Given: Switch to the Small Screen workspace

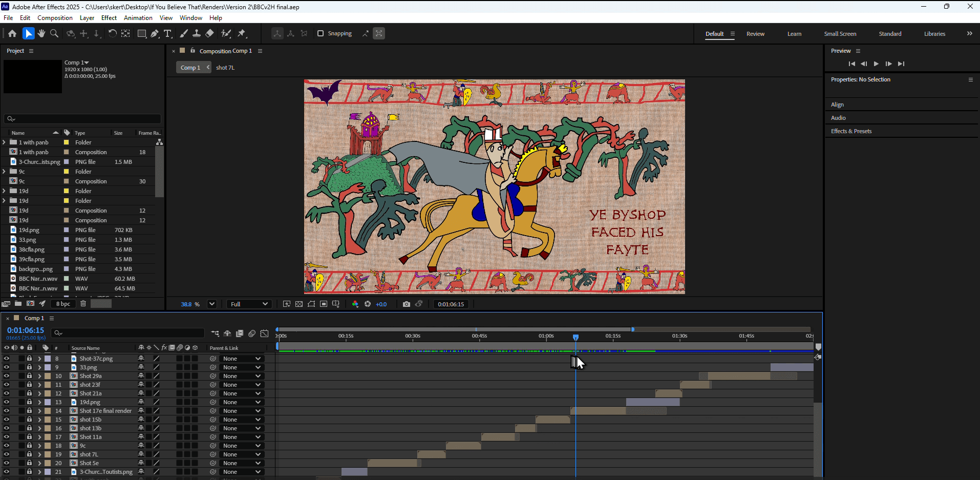Looking at the screenshot, I should point(840,34).
